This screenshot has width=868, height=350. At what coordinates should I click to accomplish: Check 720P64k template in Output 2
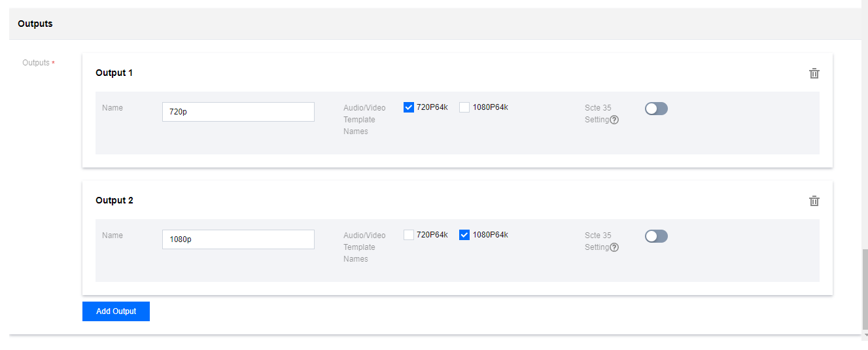(409, 235)
